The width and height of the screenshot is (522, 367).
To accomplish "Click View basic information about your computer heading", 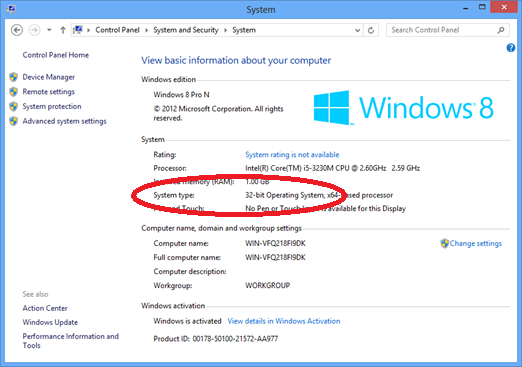I will pyautogui.click(x=236, y=60).
